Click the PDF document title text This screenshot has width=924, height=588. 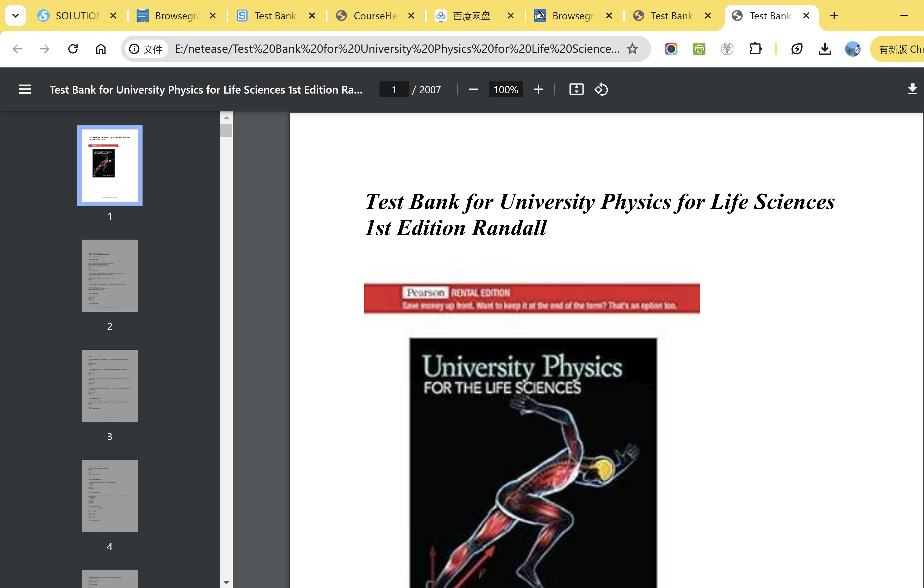pos(206,90)
